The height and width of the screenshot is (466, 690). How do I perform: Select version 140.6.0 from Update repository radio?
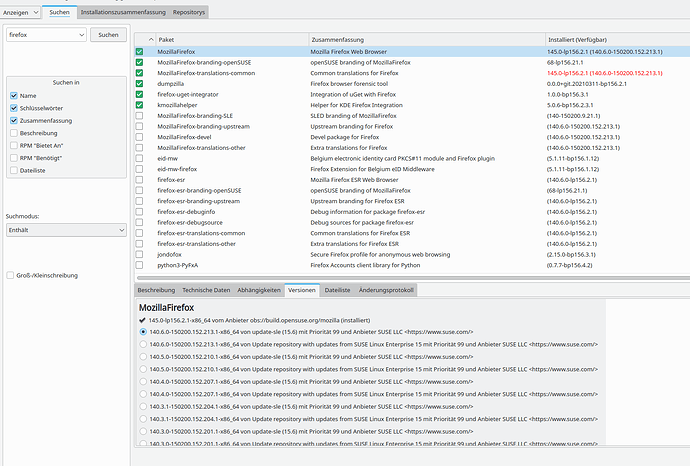pos(144,344)
